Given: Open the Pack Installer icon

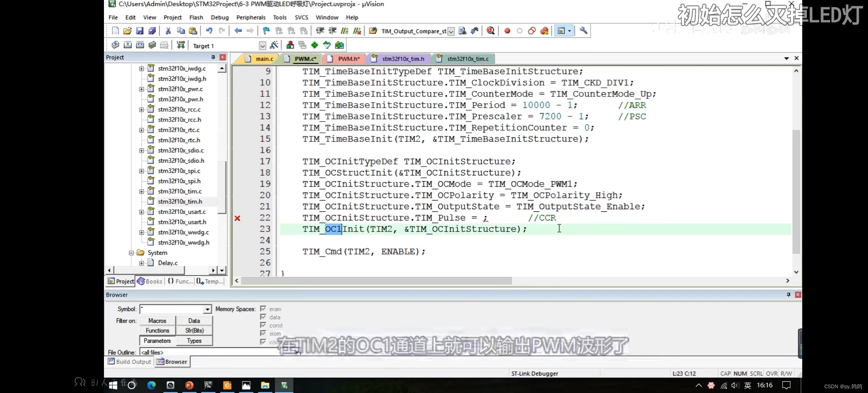Looking at the screenshot, I should point(339,45).
